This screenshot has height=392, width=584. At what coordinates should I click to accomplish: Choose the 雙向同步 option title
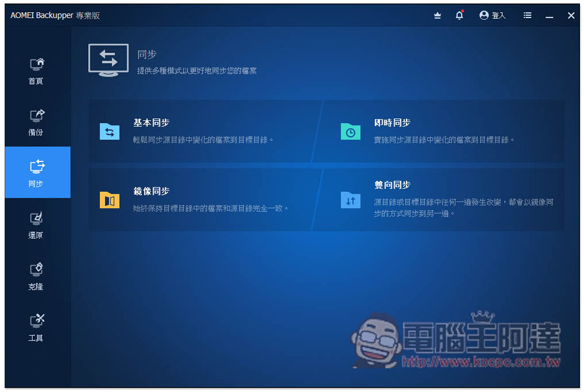[x=392, y=185]
